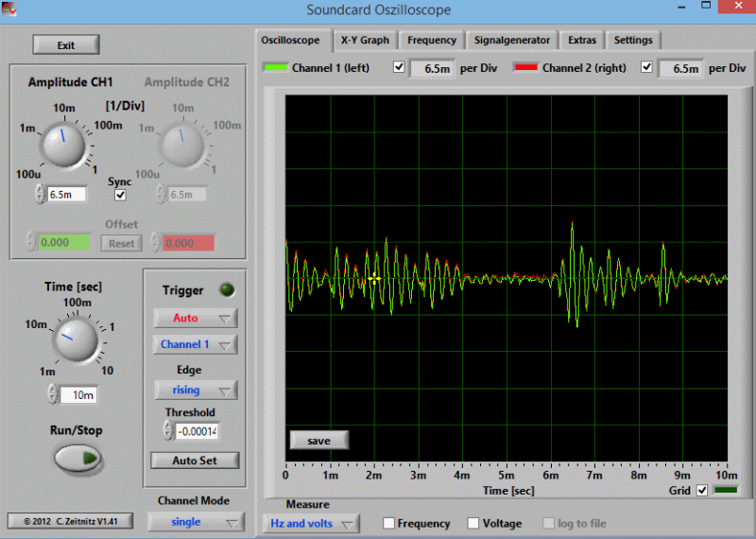
Task: Open the Frequency tab
Action: pyautogui.click(x=432, y=41)
